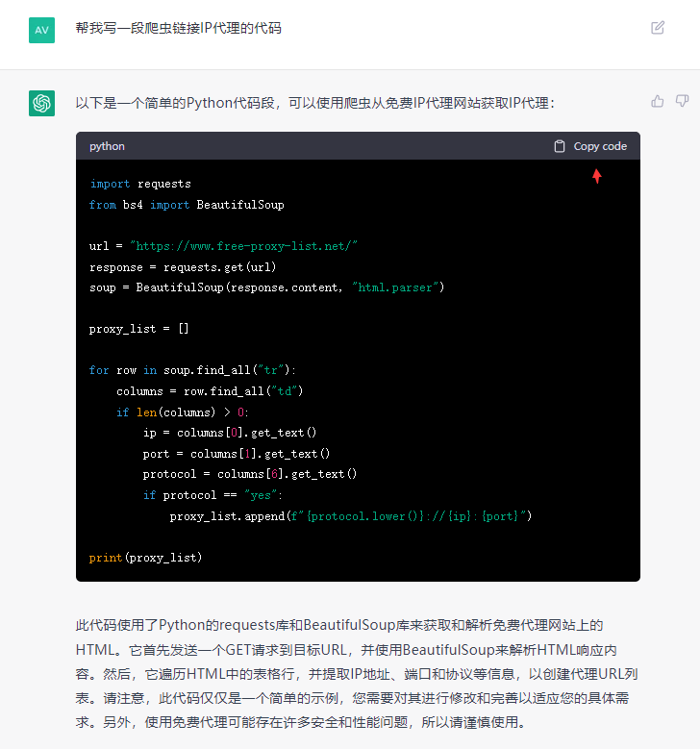
Task: Click the ChatGPT logo avatar
Action: click(41, 103)
